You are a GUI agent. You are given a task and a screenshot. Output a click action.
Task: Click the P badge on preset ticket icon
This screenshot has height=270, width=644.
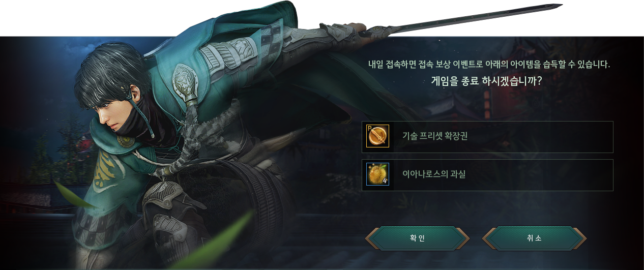point(369,128)
